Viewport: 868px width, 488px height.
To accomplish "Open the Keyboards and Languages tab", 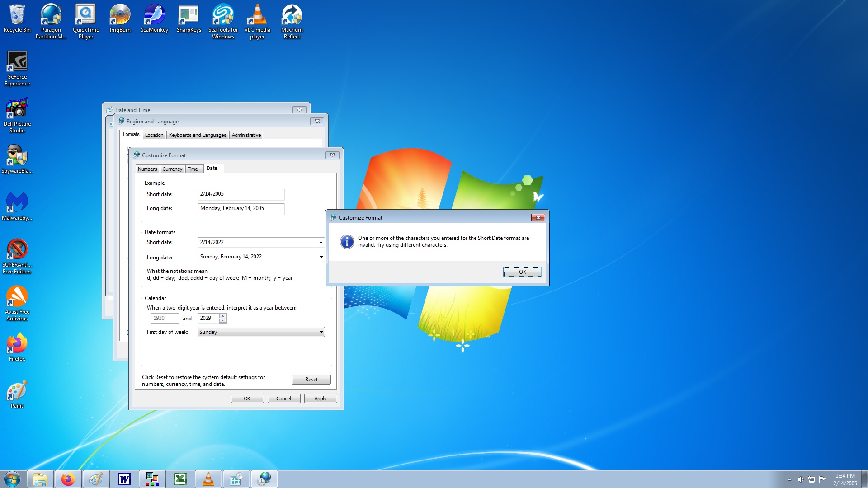I will [198, 135].
